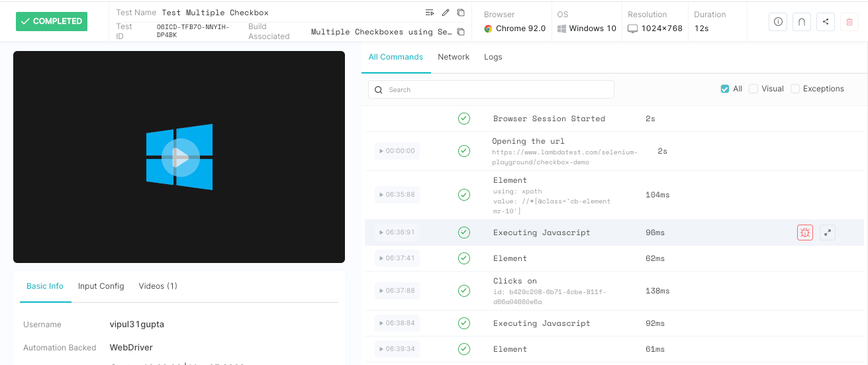Screen dimensions: 868x365
Task: Delete the test with the red trash icon
Action: [849, 22]
